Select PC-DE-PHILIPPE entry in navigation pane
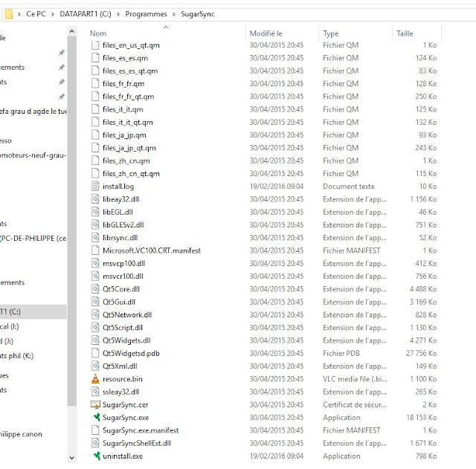 33,238
